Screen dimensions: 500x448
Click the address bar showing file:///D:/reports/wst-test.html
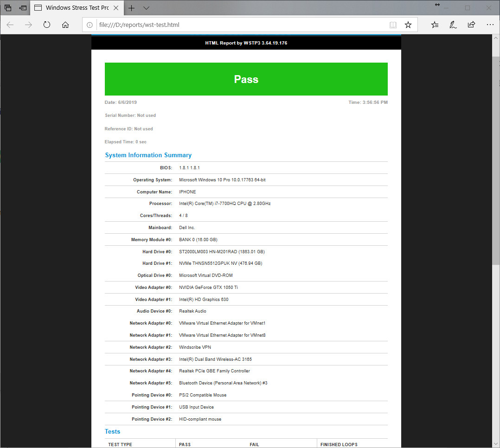tap(232, 25)
